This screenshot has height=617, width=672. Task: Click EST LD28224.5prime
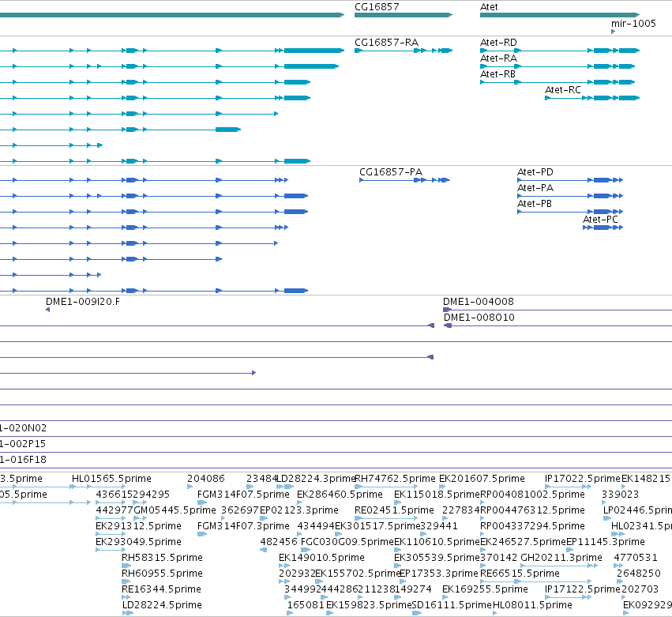(x=162, y=605)
